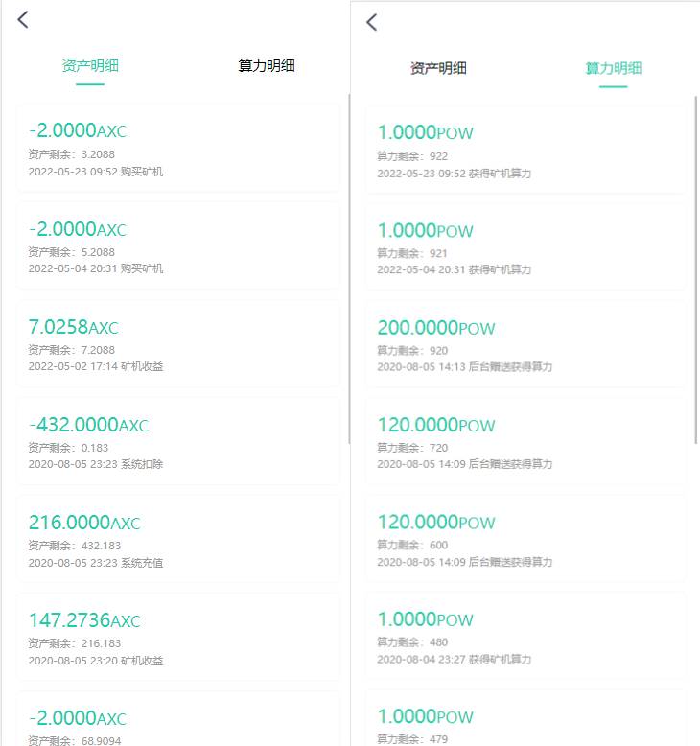The height and width of the screenshot is (746, 700).
Task: Open the 1.0000POW record with 算力剩余 922
Action: pos(525,151)
